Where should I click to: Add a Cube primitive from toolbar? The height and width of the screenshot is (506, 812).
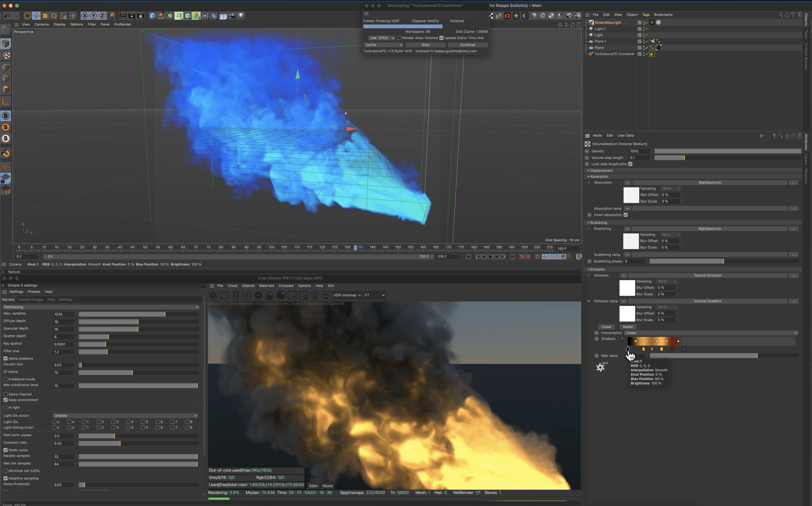[152, 16]
